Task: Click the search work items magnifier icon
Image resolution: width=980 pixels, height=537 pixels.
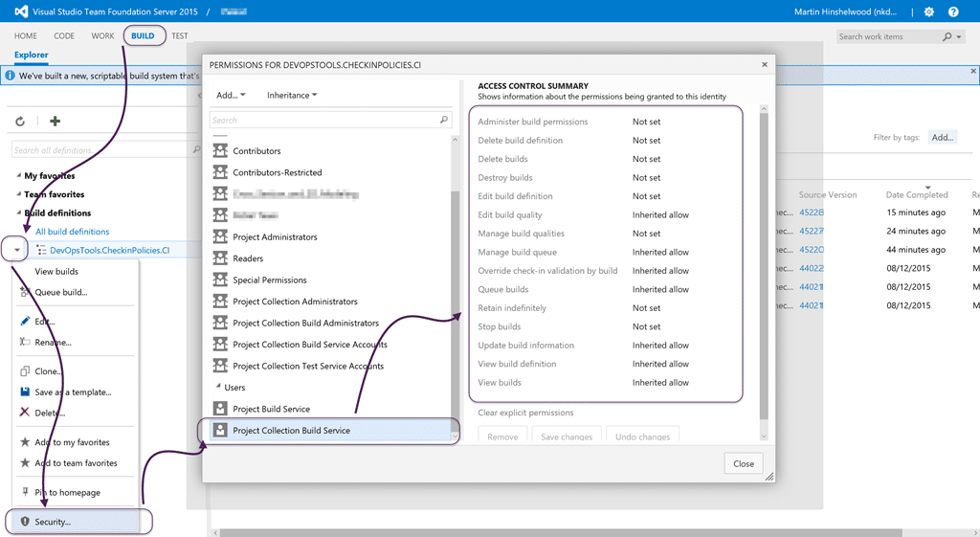Action: pyautogui.click(x=947, y=37)
